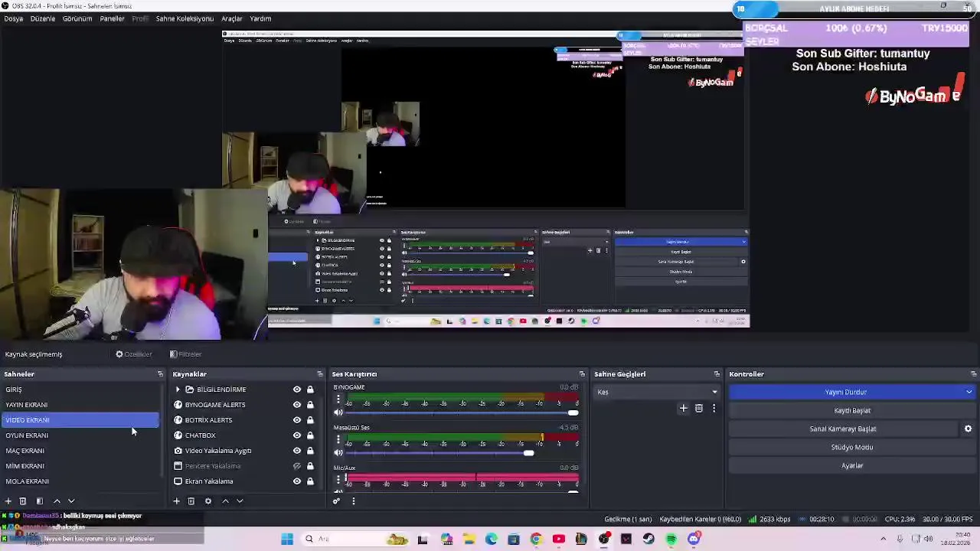Move the source down in the Kaynaklar toolbar
Screen dimensions: 980x551
coord(240,501)
